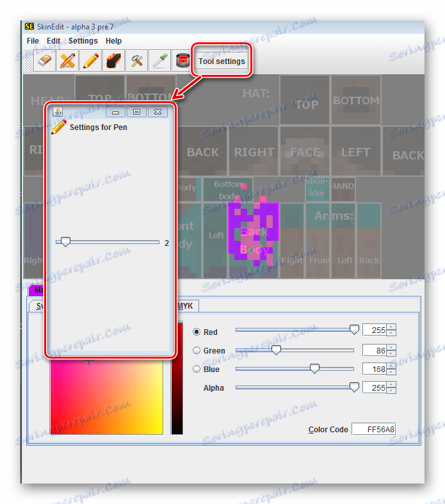Viewport: 445px width, 504px height.
Task: Click the hat TOP skin section
Action: [305, 101]
